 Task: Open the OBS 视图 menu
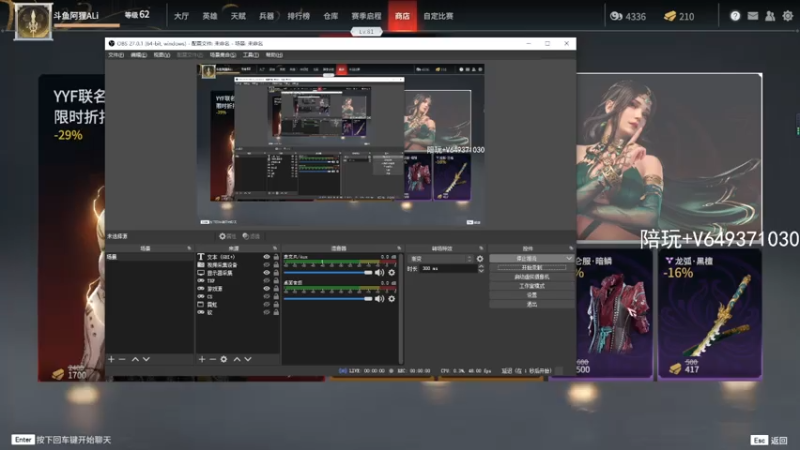coord(162,55)
